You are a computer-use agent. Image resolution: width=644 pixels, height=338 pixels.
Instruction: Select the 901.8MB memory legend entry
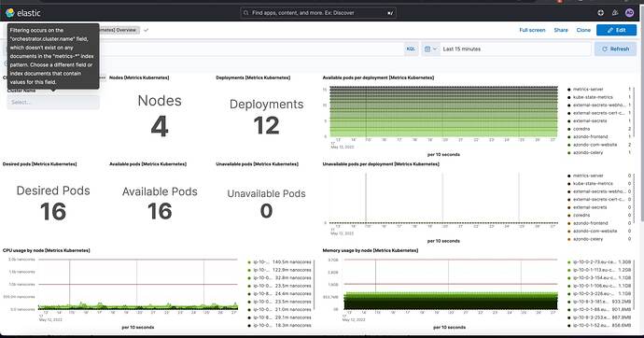point(602,310)
